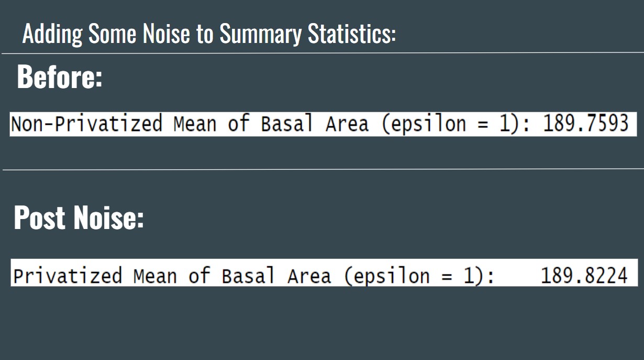This screenshot has width=644, height=360.
Task: Click the word 'Mean' in the Non-Privatized line
Action: pos(194,124)
